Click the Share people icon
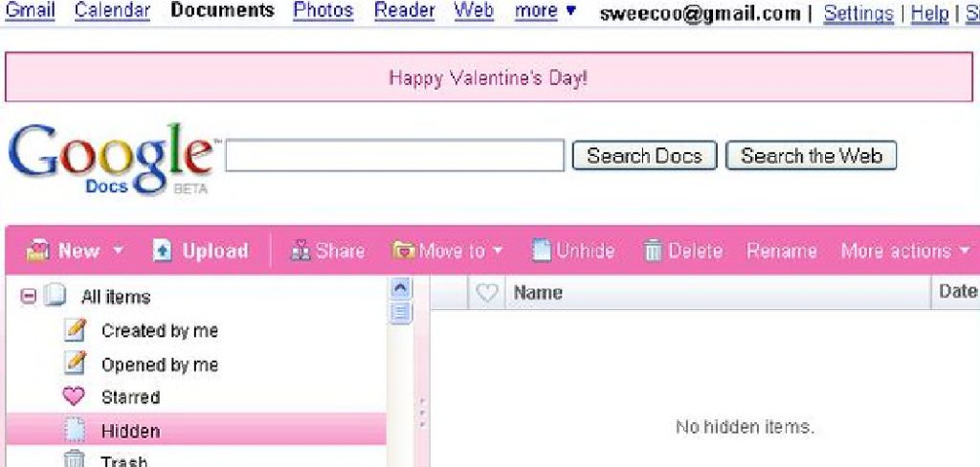 coord(300,251)
